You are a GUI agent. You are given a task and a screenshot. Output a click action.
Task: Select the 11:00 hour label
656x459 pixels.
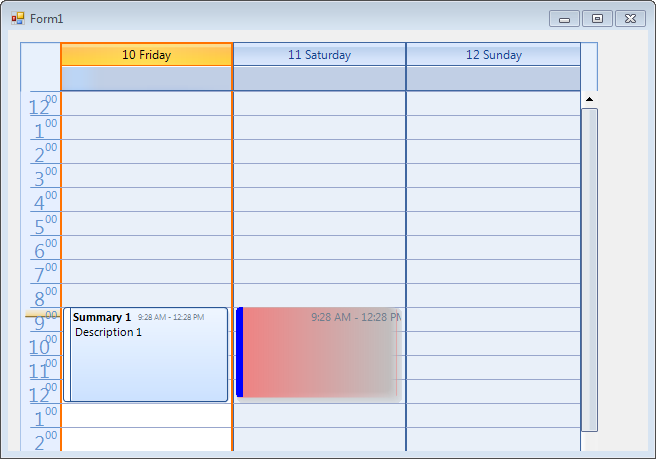coord(44,368)
